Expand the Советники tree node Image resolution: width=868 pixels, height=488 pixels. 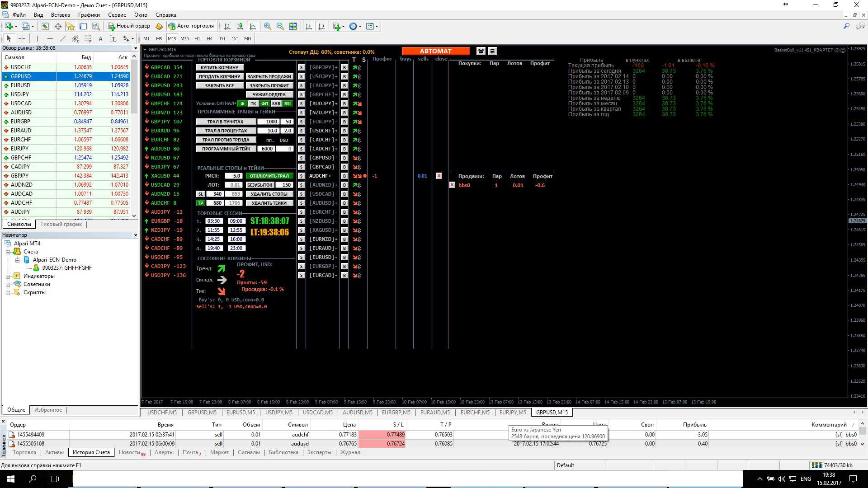tap(8, 285)
